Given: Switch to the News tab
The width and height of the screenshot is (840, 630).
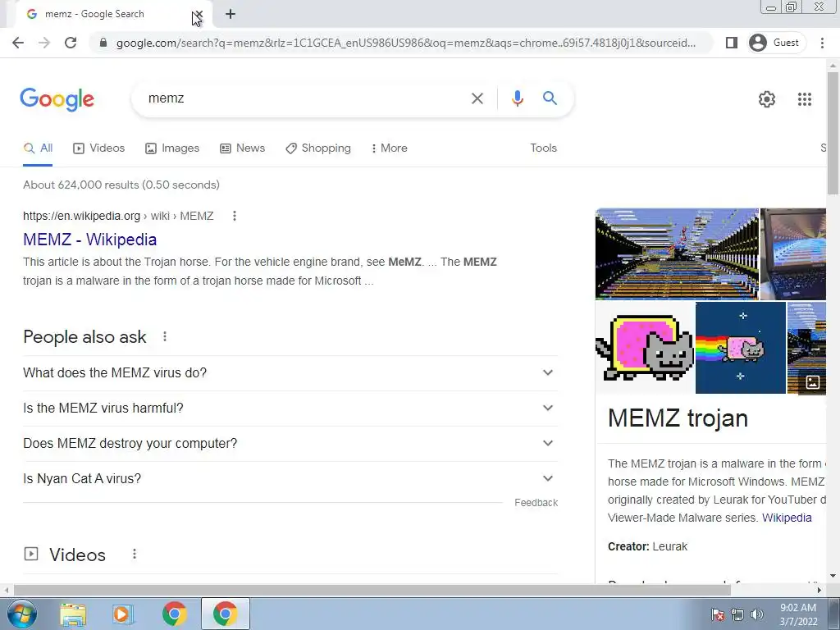Looking at the screenshot, I should pyautogui.click(x=243, y=148).
